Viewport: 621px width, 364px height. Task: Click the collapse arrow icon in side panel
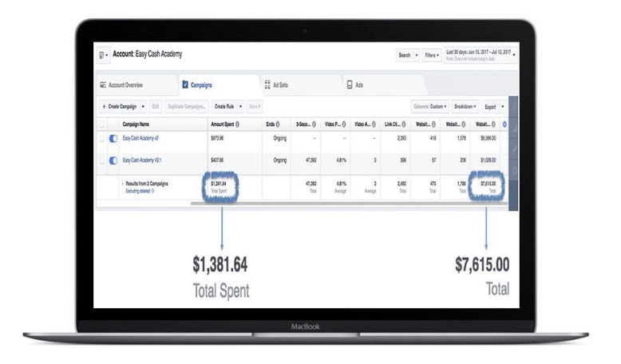pos(514,107)
